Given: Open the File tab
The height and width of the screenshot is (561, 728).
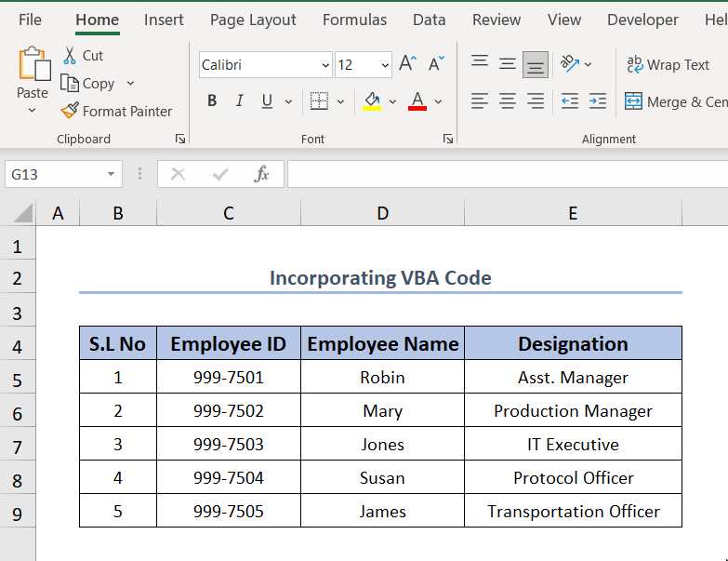Looking at the screenshot, I should point(30,20).
